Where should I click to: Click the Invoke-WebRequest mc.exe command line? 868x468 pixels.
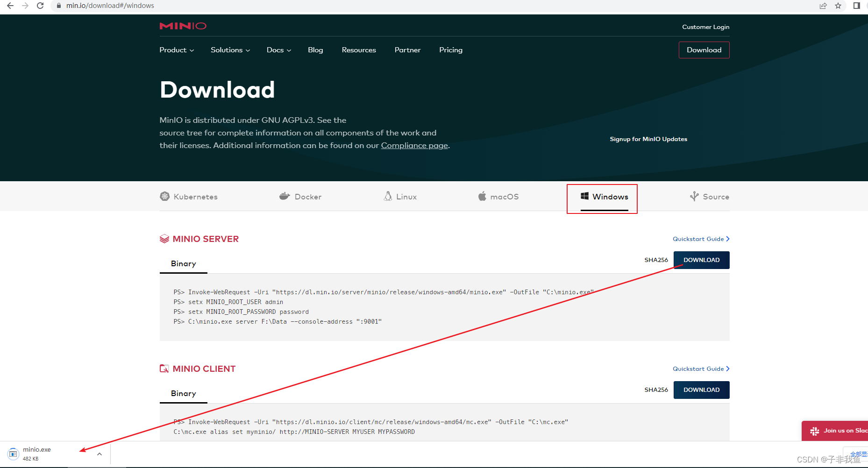click(371, 422)
